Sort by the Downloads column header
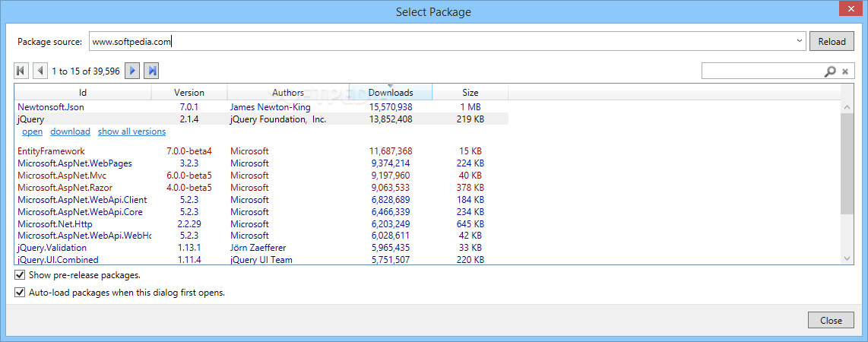The image size is (868, 342). pyautogui.click(x=391, y=93)
